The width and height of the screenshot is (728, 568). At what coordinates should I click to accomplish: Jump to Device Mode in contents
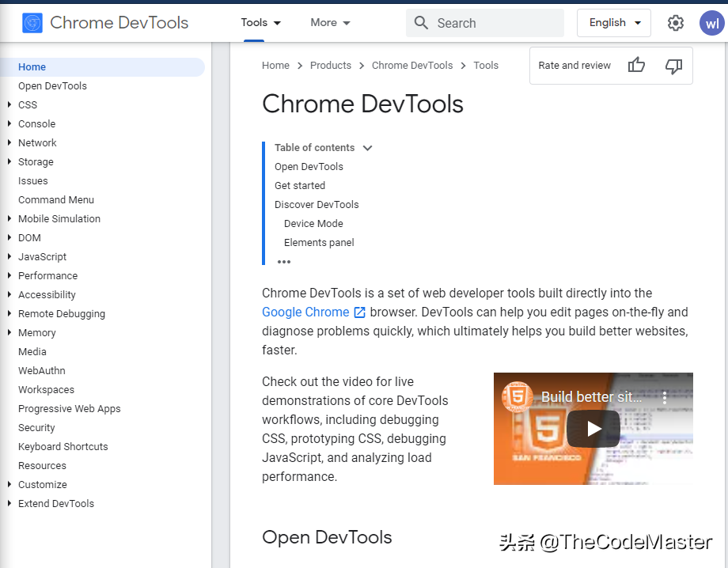pyautogui.click(x=314, y=224)
